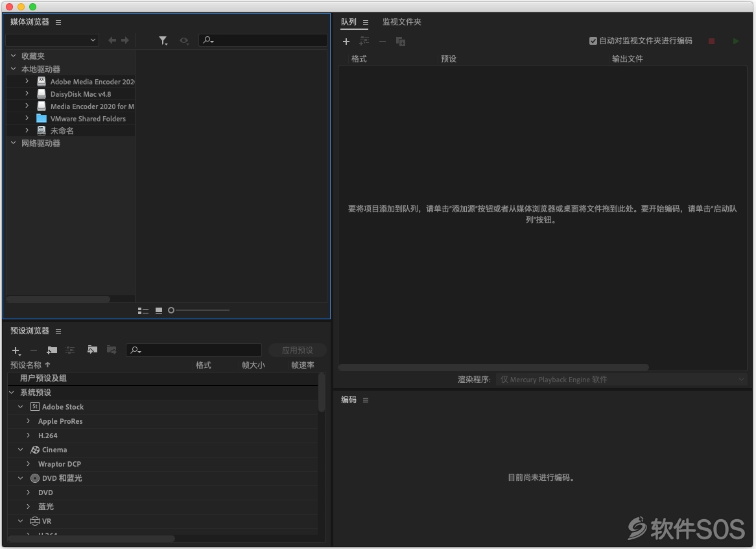Image resolution: width=756 pixels, height=549 pixels.
Task: Toggle 自动对监视文件夹进行编码 checkbox
Action: [x=593, y=41]
